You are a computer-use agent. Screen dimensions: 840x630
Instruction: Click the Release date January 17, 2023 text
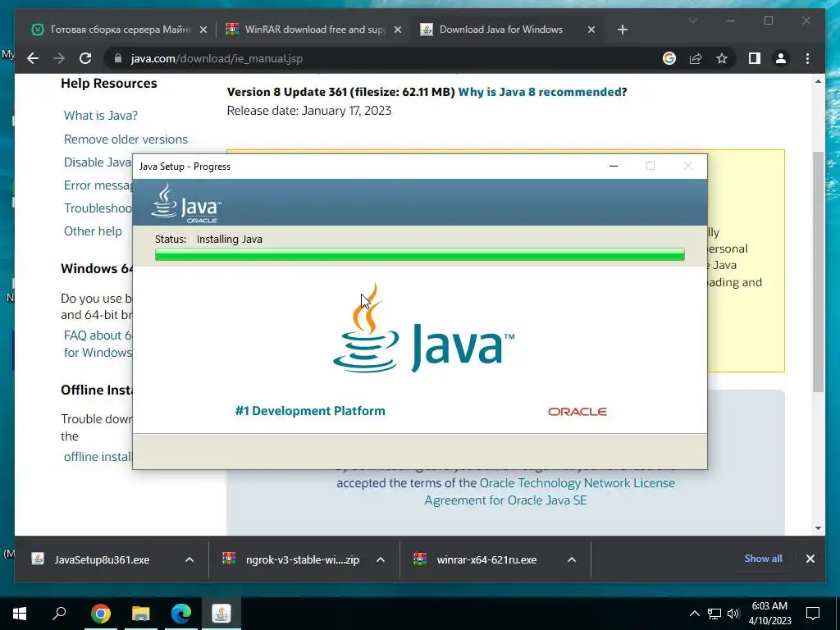(x=309, y=111)
